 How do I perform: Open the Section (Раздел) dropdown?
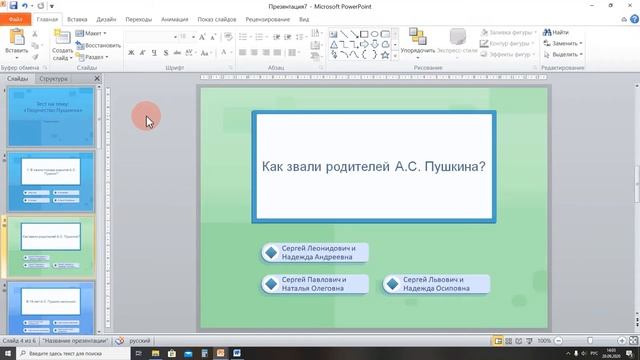(x=92, y=57)
